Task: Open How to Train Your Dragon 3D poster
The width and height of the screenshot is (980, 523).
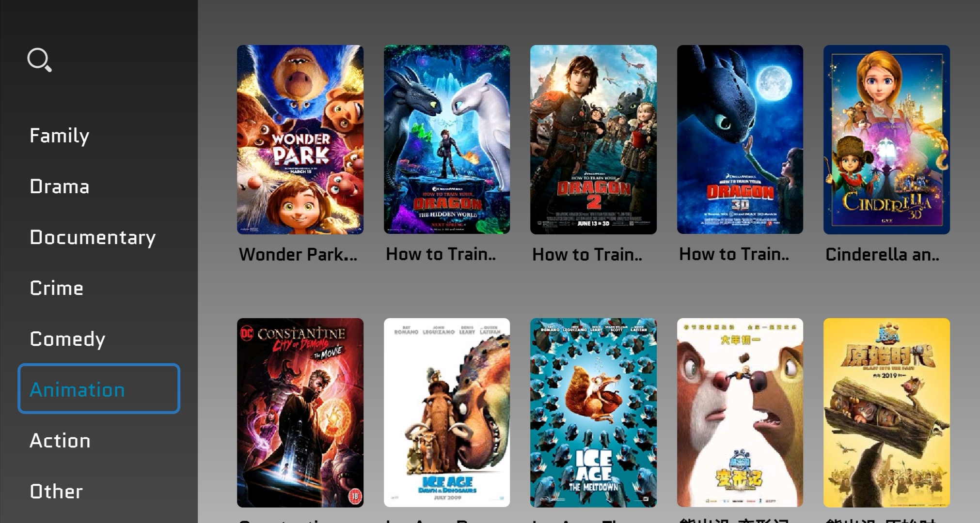Action: click(740, 139)
